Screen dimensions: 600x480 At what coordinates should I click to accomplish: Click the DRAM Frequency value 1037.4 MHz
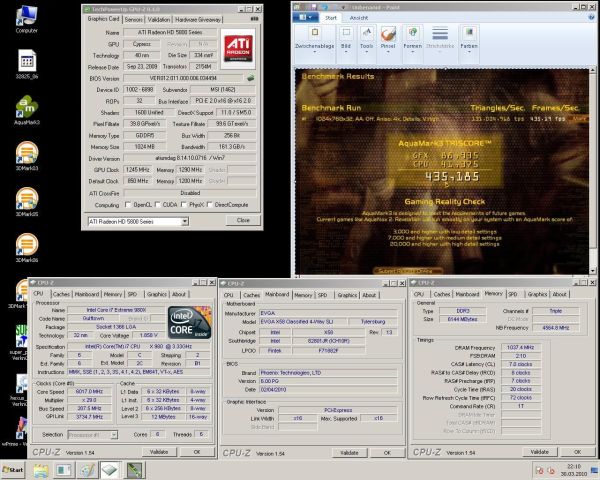click(520, 347)
